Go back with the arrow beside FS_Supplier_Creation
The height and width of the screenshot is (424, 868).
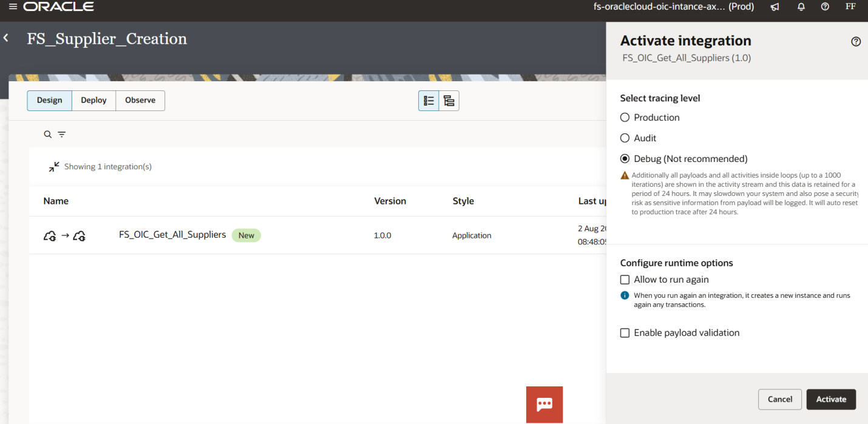point(6,38)
